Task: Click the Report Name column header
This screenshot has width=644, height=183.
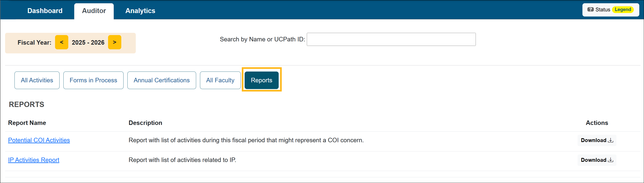Action: pos(27,123)
